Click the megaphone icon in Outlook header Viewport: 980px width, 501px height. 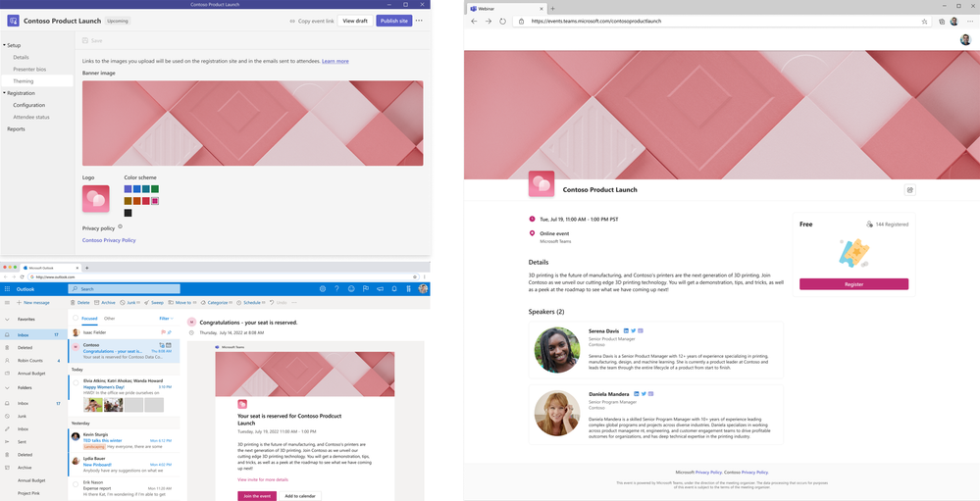pyautogui.click(x=380, y=288)
